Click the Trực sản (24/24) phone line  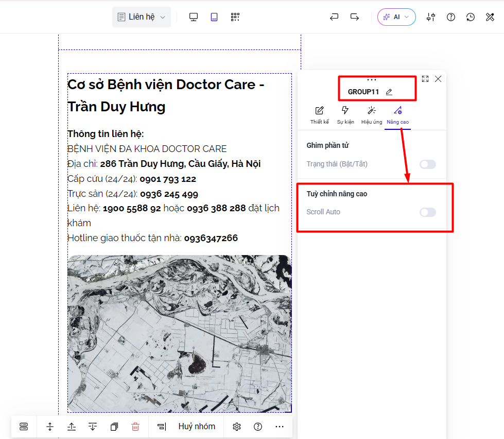pyautogui.click(x=133, y=194)
